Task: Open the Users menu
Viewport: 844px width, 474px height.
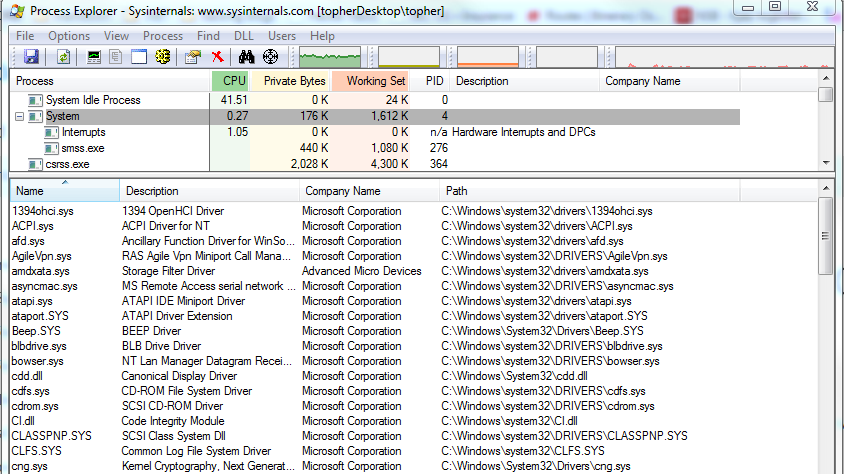Action: click(282, 36)
